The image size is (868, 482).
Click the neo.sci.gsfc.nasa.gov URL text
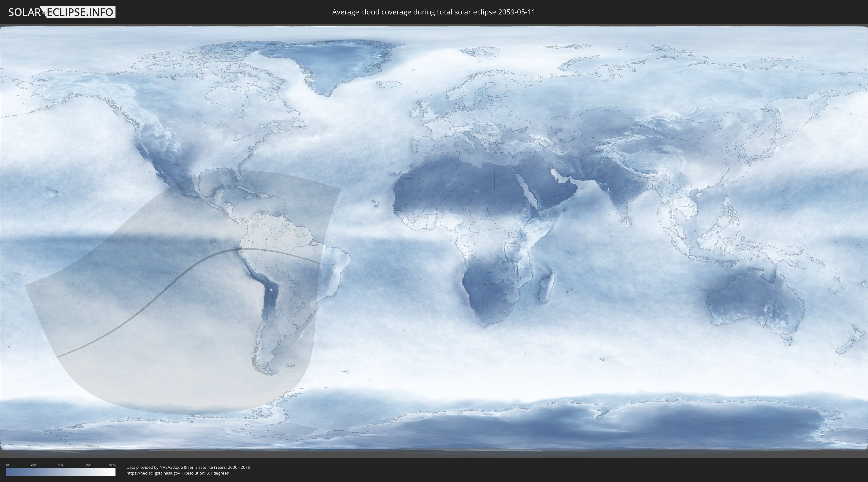click(153, 473)
